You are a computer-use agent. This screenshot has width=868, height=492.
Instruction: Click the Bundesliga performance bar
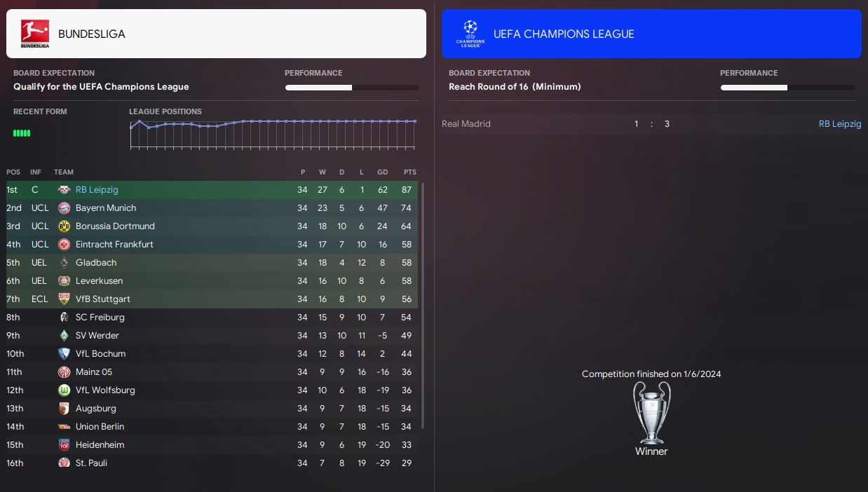point(352,88)
